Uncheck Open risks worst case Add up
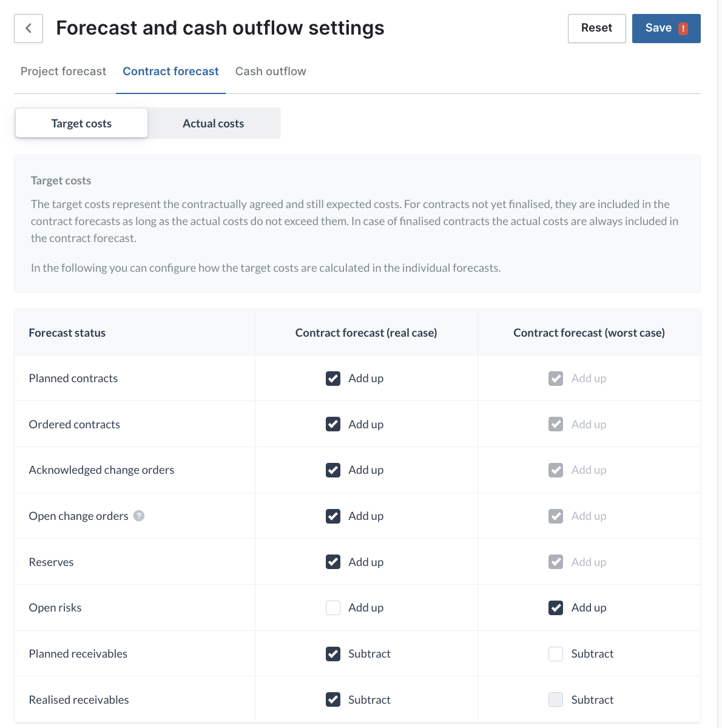The width and height of the screenshot is (722, 728). 556,608
